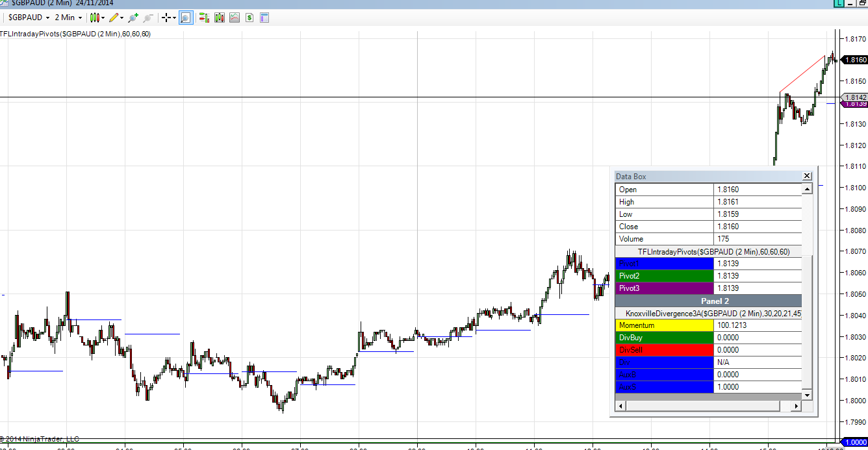Toggle the Data Box toolbar button
The height and width of the screenshot is (450, 868).
click(x=186, y=18)
